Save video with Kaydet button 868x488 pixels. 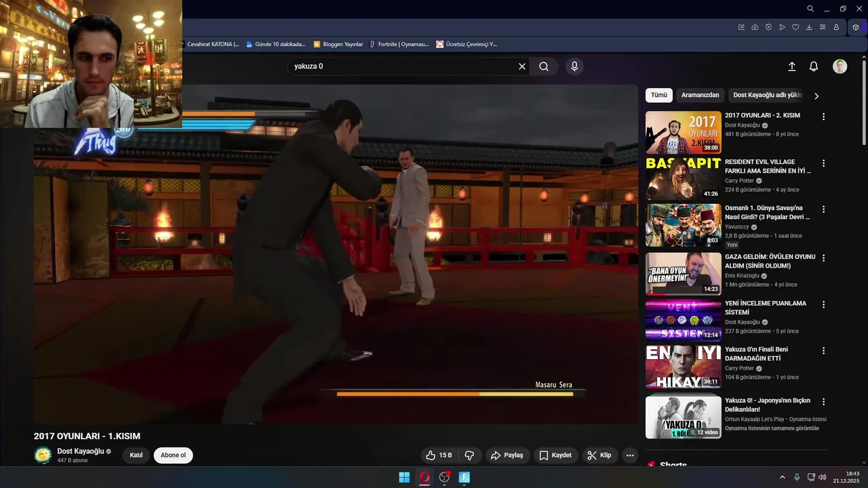[x=555, y=455]
